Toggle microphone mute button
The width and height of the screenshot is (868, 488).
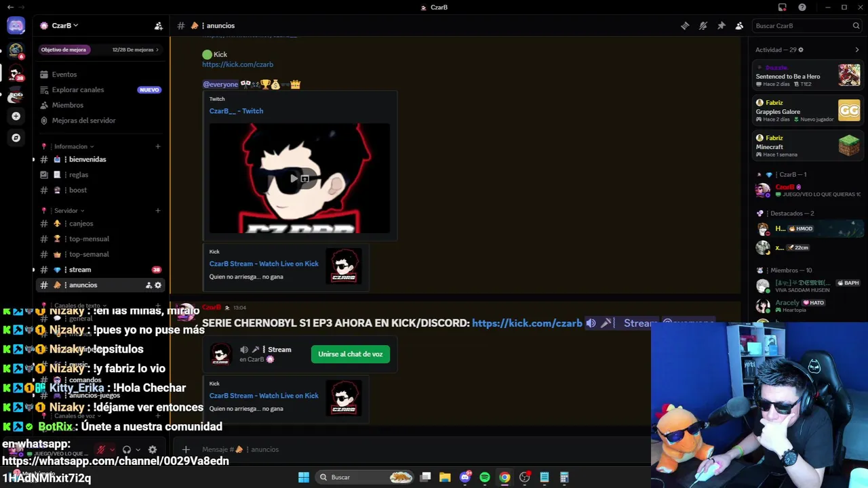(101, 449)
